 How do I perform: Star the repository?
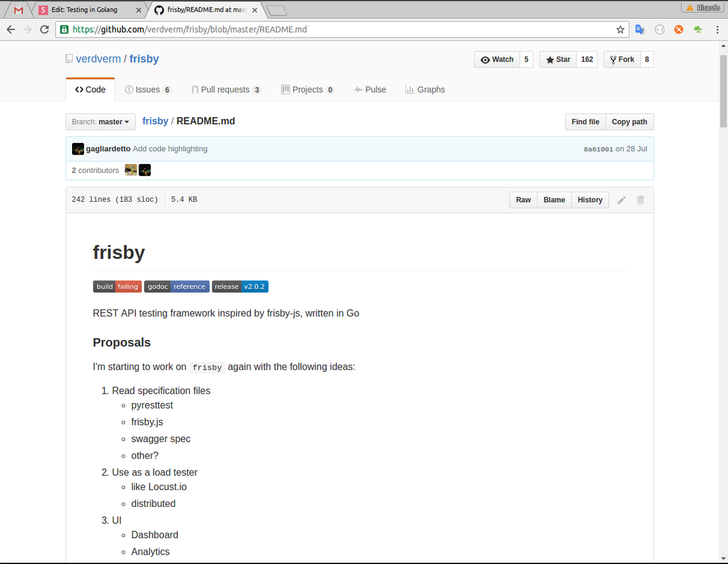pyautogui.click(x=558, y=60)
